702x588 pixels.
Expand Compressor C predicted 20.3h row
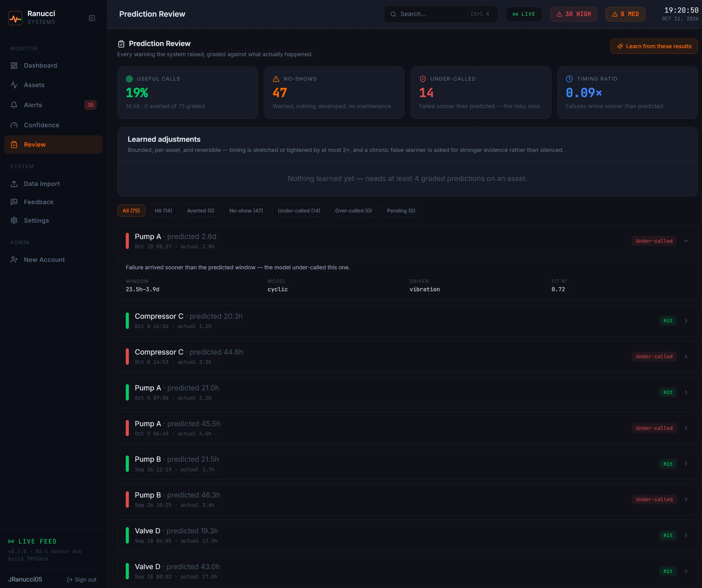pos(408,321)
